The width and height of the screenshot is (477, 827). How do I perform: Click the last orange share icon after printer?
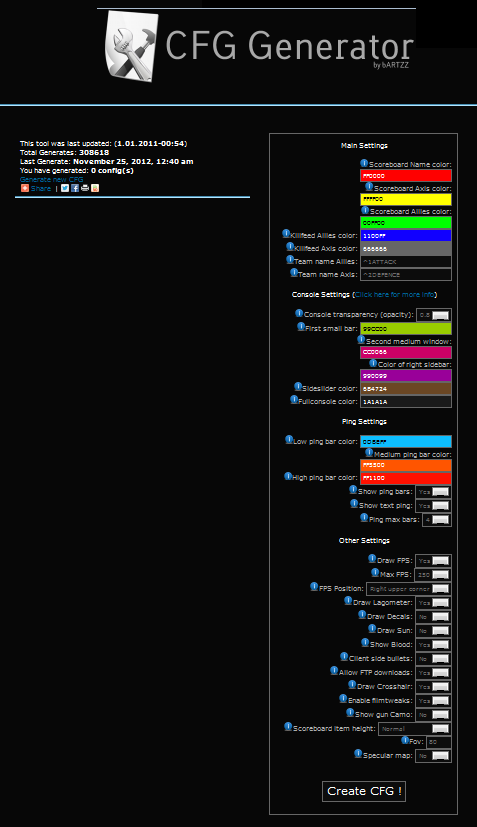pos(95,188)
